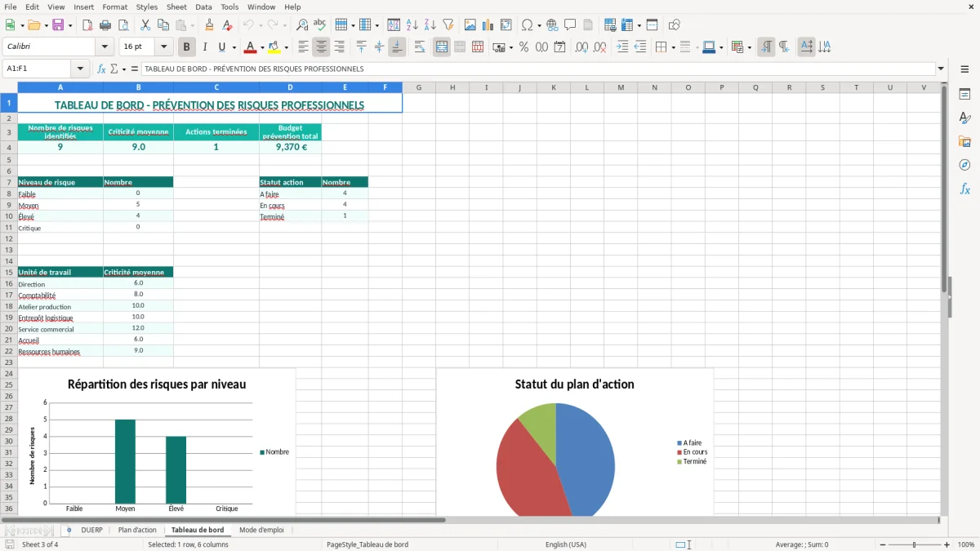Open the Sheet menu

pyautogui.click(x=176, y=7)
